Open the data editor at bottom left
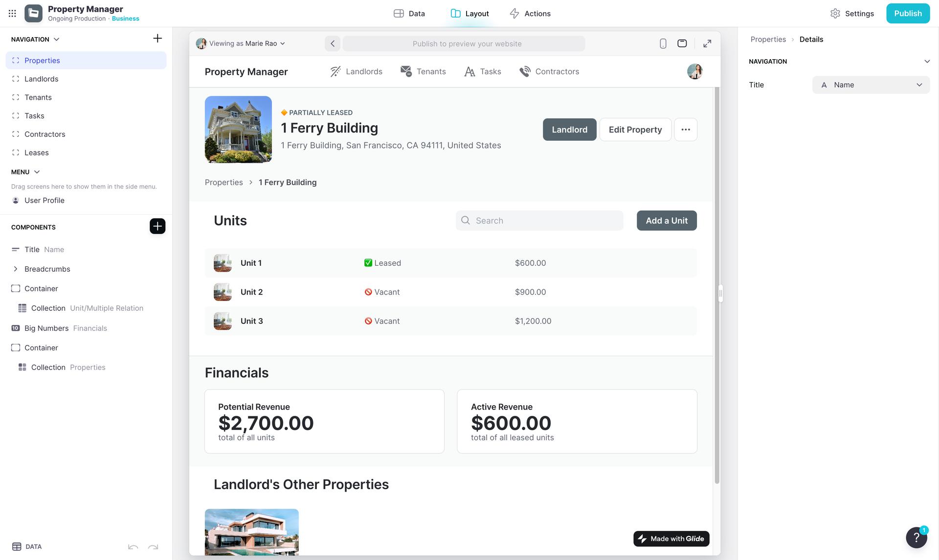 pyautogui.click(x=27, y=547)
